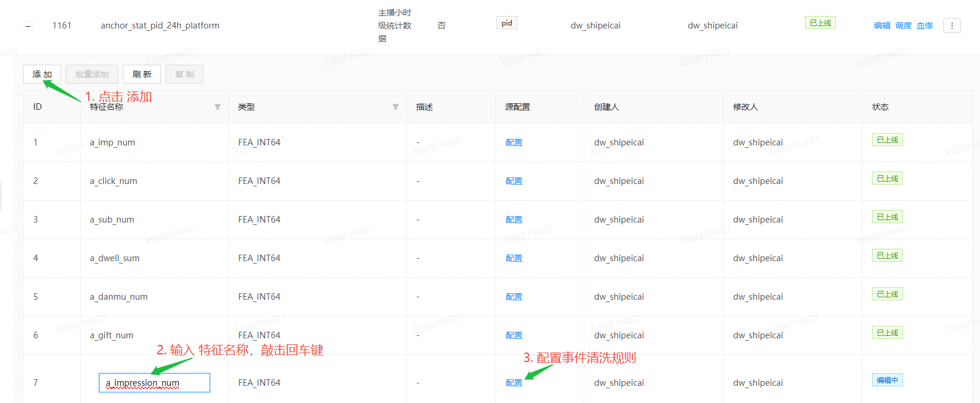
Task: Click the 复制 button
Action: (x=184, y=74)
